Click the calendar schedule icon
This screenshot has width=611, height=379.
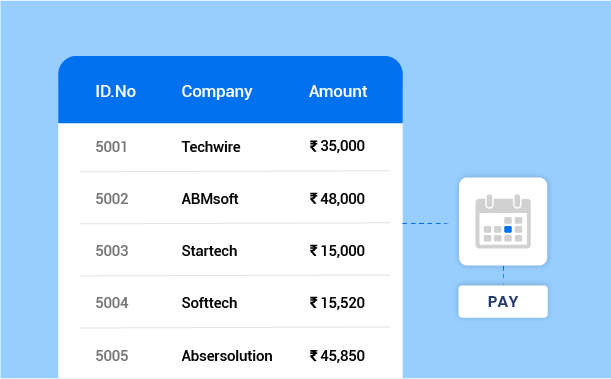point(503,221)
